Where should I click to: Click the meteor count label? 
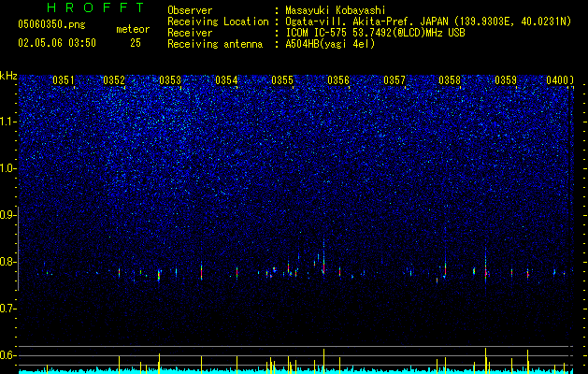coord(133,29)
